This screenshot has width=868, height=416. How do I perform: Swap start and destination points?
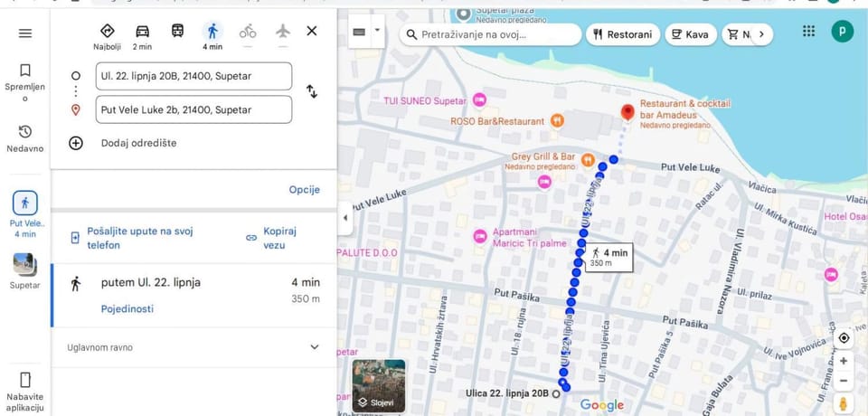tap(312, 91)
